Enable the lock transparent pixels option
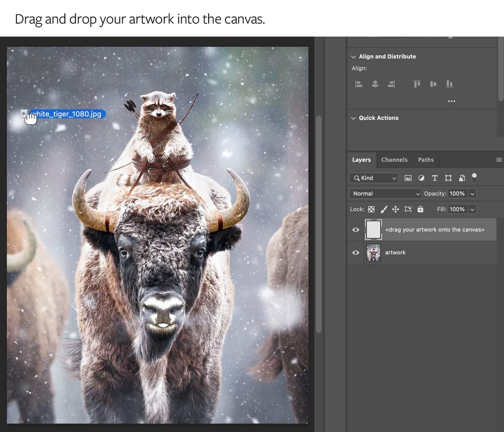 (371, 209)
